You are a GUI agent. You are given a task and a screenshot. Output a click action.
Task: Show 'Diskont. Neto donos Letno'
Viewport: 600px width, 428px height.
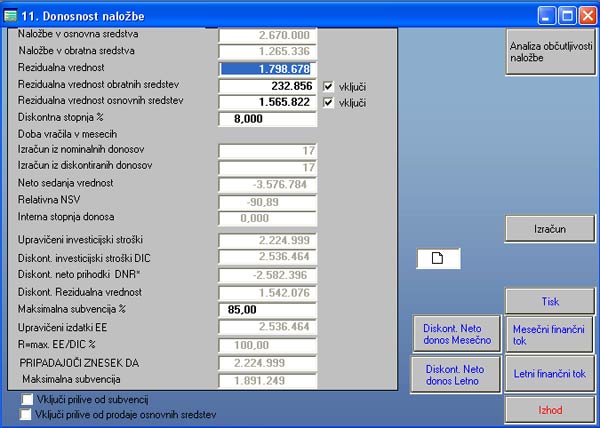point(454,375)
